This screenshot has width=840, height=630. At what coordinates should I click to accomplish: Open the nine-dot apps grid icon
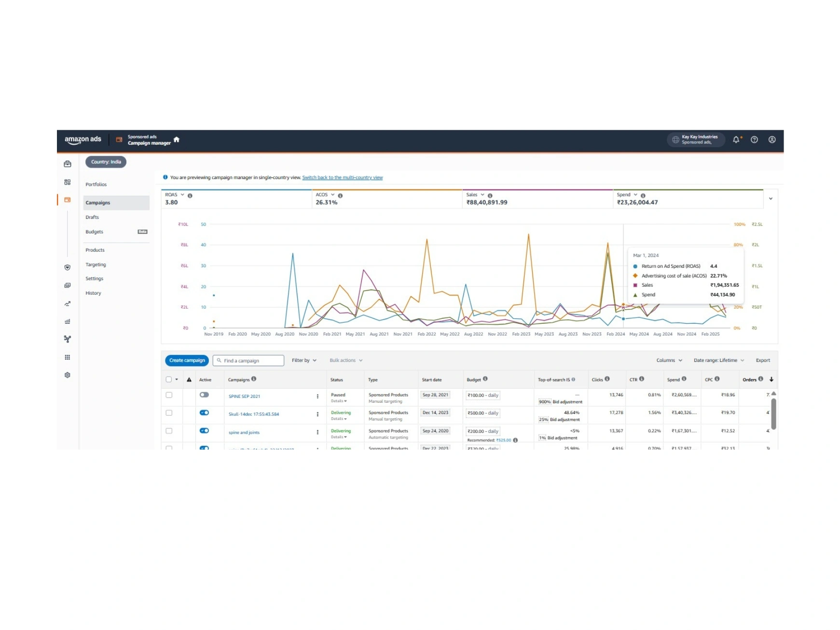(68, 357)
